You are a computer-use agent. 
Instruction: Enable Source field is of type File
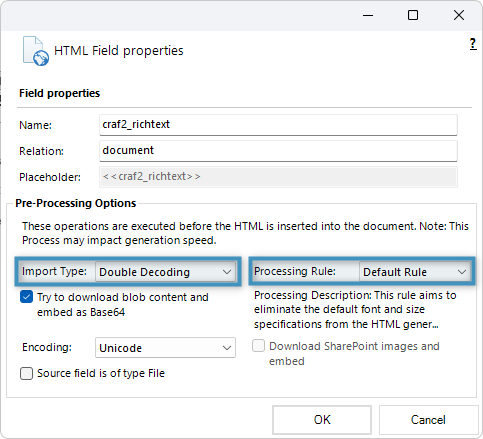click(26, 373)
